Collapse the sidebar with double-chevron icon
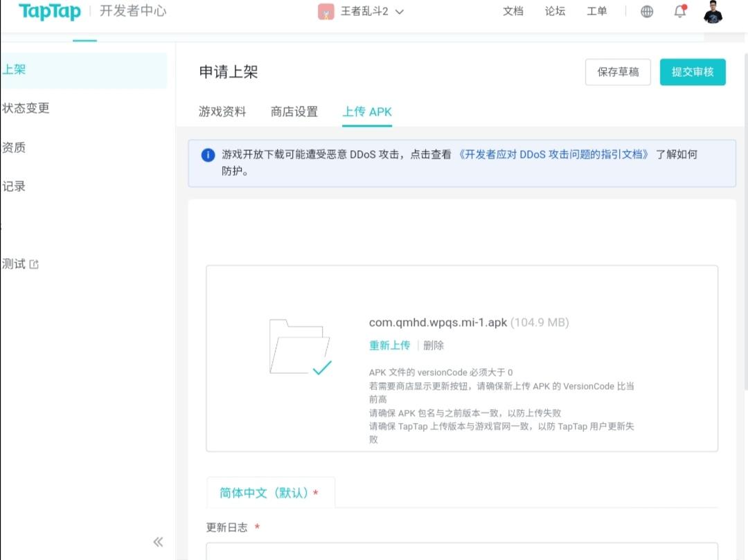The image size is (748, 560). pos(158,541)
